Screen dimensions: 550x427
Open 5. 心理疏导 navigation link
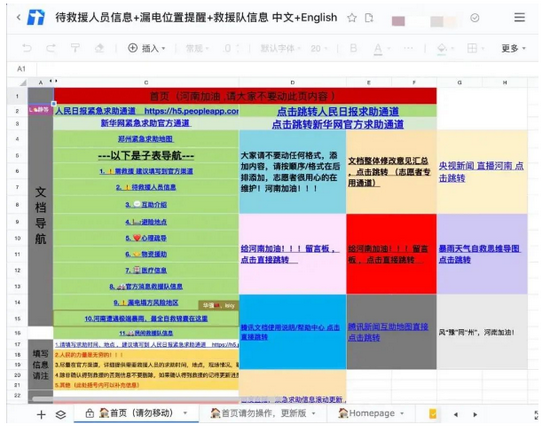click(146, 238)
